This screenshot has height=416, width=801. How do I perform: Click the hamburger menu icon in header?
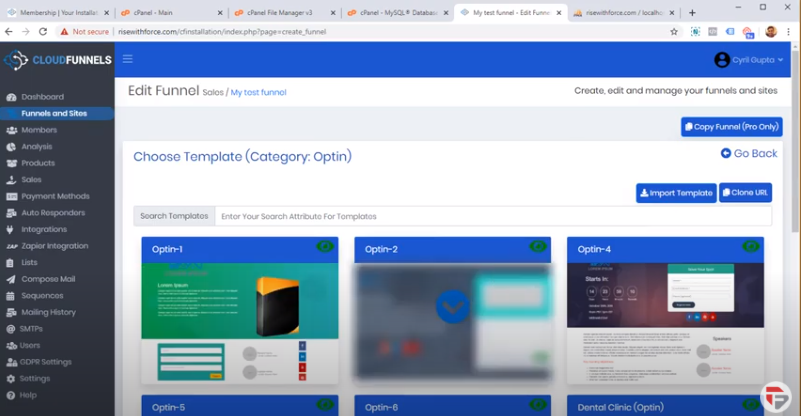pos(128,59)
